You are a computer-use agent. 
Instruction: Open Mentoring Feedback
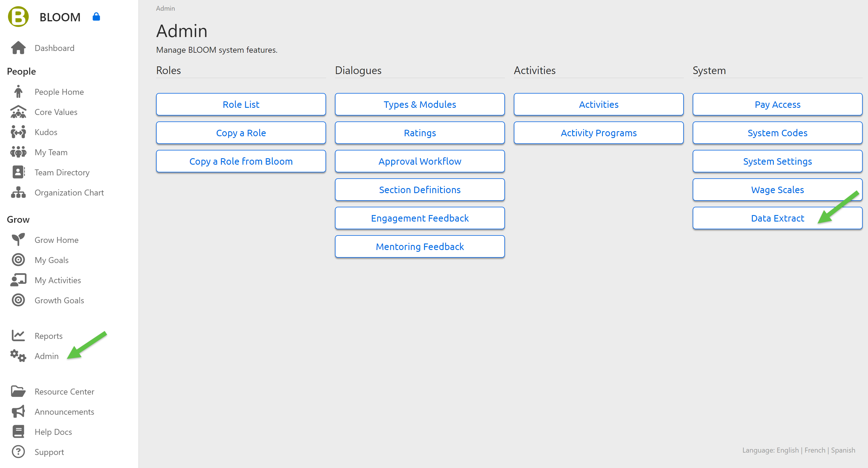[x=420, y=246]
